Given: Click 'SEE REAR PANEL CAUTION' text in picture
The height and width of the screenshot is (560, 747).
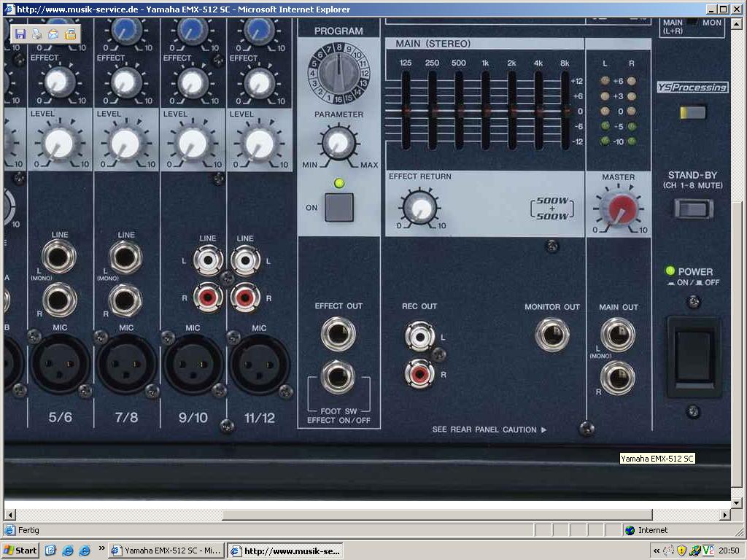Looking at the screenshot, I should 484,429.
